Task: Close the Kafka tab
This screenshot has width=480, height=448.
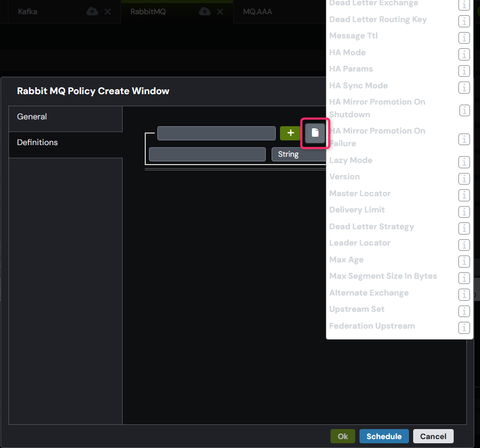Action: 108,12
